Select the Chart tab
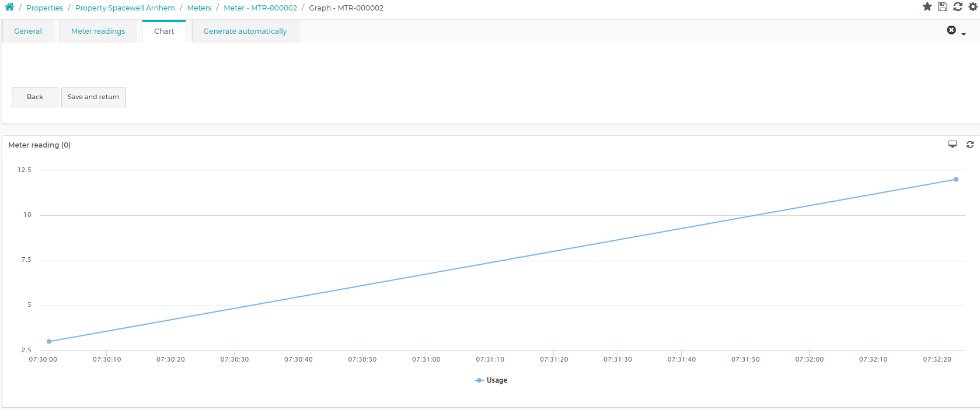Viewport: 980px width, 410px height. pyautogui.click(x=164, y=31)
